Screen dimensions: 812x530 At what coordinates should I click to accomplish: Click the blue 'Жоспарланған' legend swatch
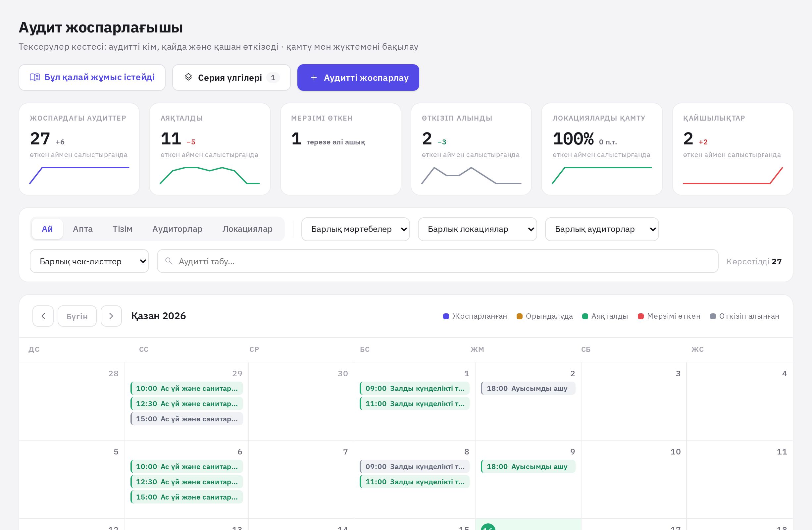446,316
